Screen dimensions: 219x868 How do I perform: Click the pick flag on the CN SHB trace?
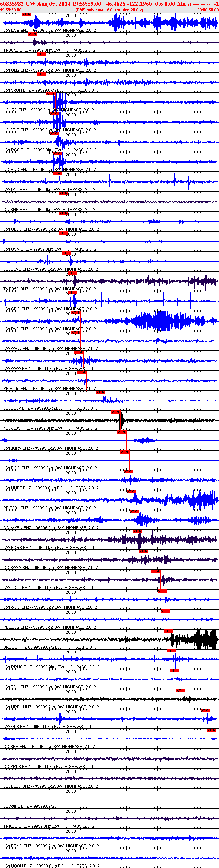tap(63, 193)
